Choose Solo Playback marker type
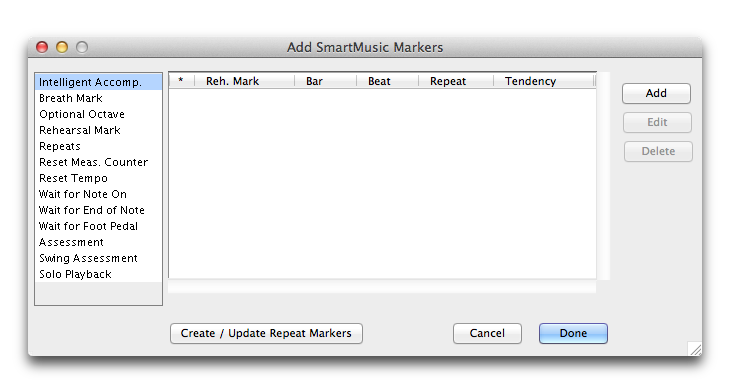The image size is (730, 392). (x=98, y=274)
